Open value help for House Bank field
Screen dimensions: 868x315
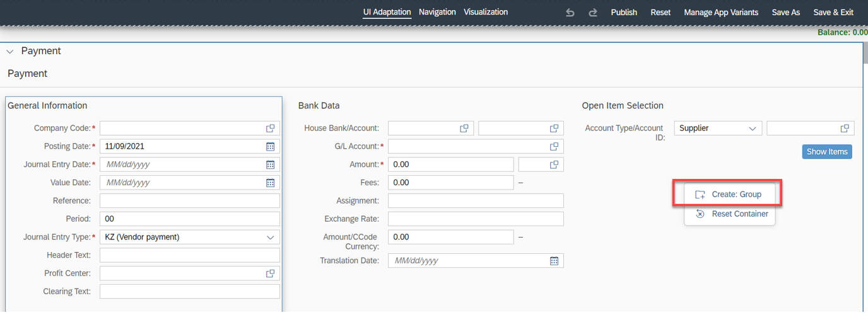pos(464,128)
